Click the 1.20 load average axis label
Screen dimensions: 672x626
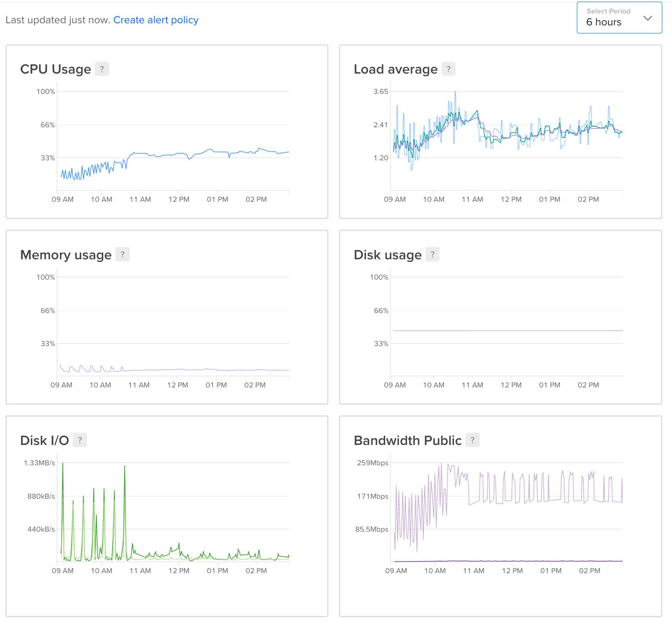[x=381, y=158]
